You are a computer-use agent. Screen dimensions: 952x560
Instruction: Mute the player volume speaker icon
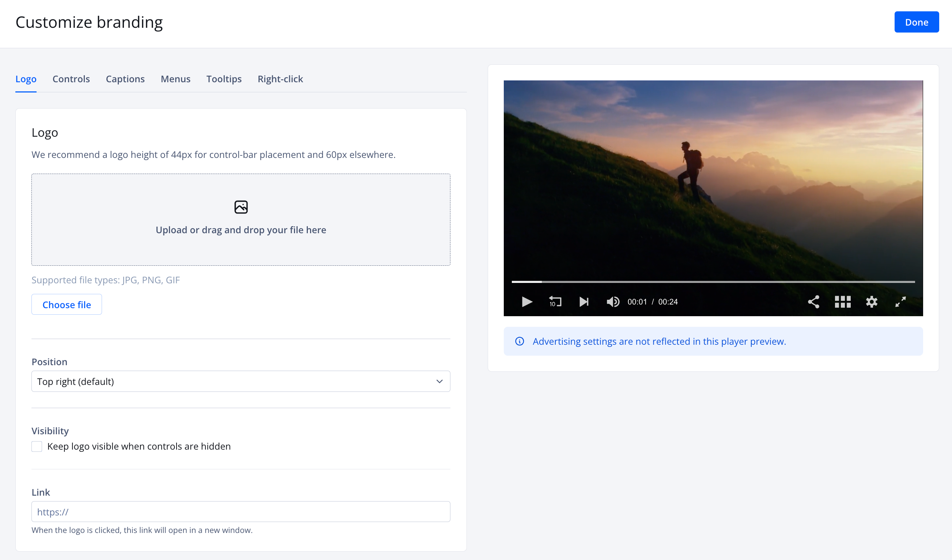pyautogui.click(x=612, y=302)
